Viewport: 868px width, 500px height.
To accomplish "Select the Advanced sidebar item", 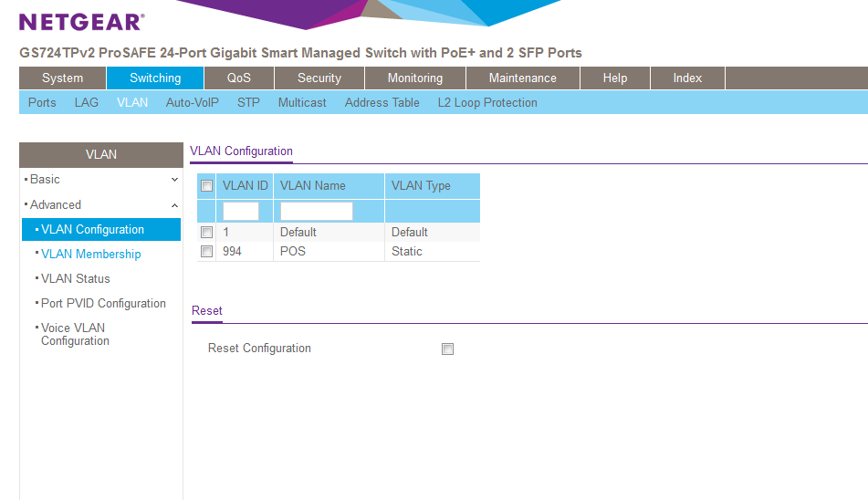I will click(x=56, y=205).
